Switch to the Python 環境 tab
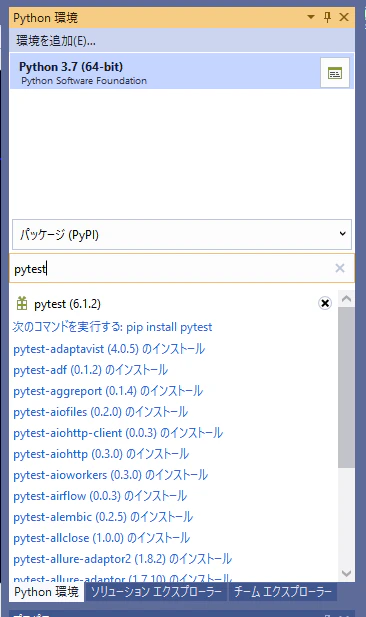The height and width of the screenshot is (617, 366). tap(46, 591)
